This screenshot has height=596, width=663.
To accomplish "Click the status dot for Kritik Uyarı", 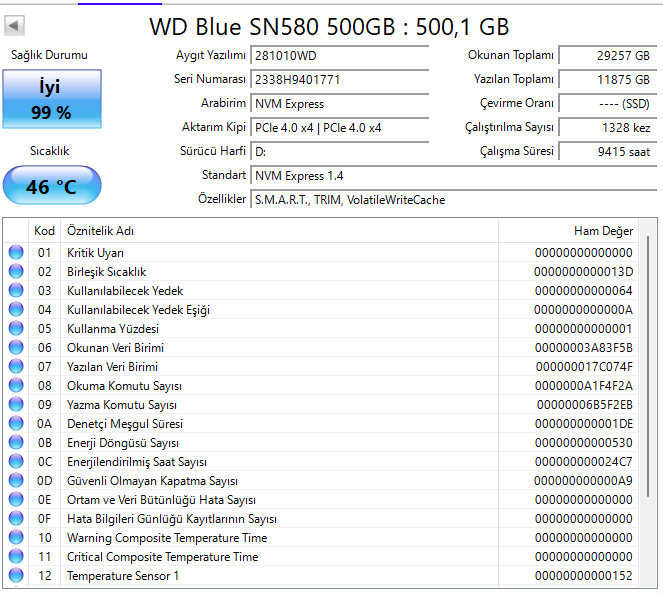I will [x=16, y=252].
